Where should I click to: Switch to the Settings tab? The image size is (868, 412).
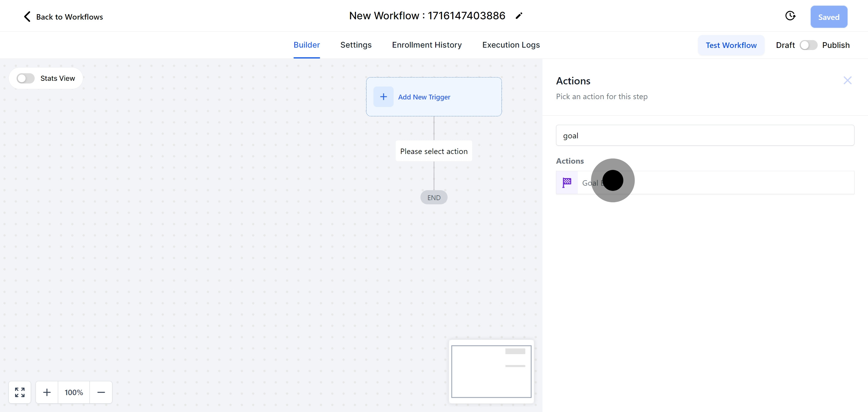pos(356,45)
